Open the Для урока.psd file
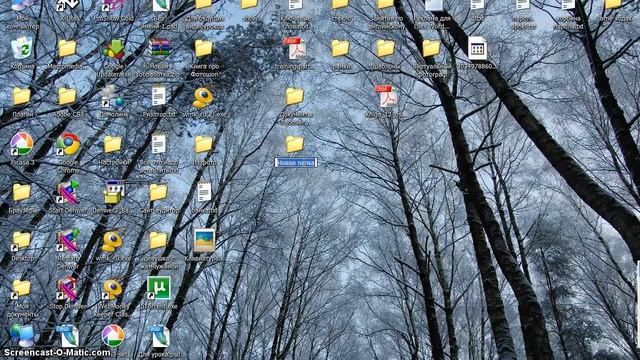This screenshot has height=360, width=640. 159,336
